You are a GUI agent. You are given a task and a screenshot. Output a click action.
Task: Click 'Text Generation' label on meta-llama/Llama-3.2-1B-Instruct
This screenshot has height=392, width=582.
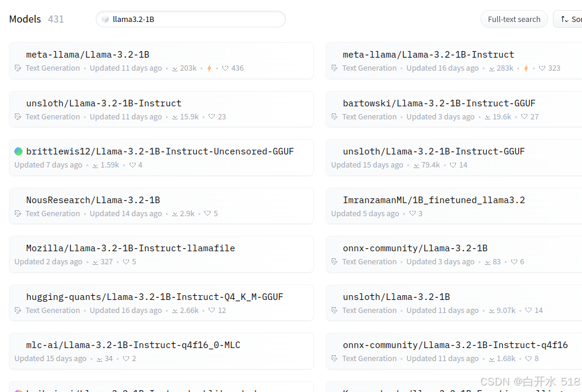[369, 68]
